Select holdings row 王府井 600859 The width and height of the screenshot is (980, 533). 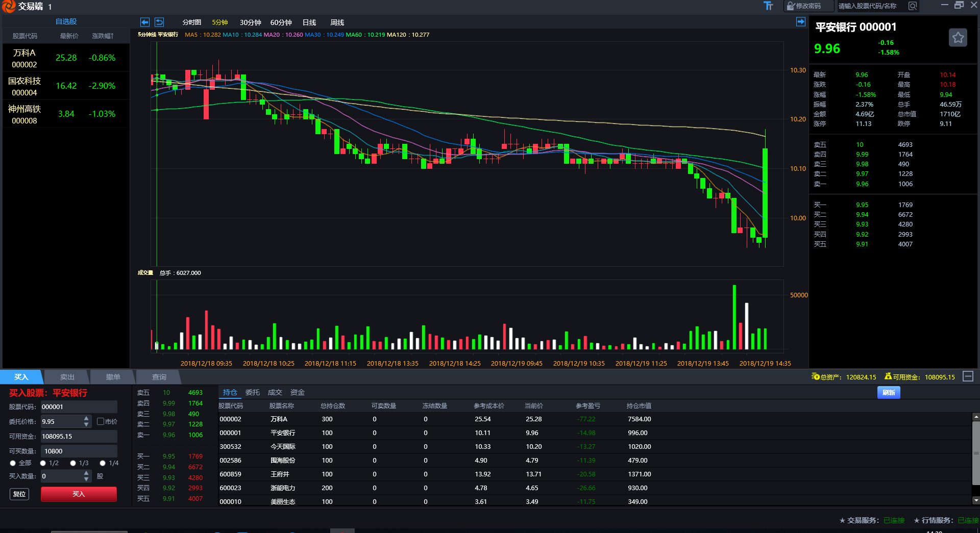tap(595, 474)
